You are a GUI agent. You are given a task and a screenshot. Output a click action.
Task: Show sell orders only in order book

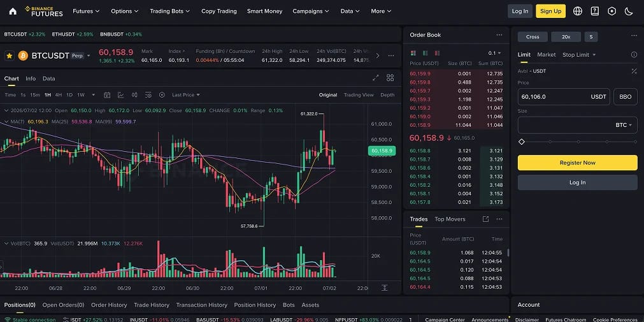pyautogui.click(x=438, y=53)
